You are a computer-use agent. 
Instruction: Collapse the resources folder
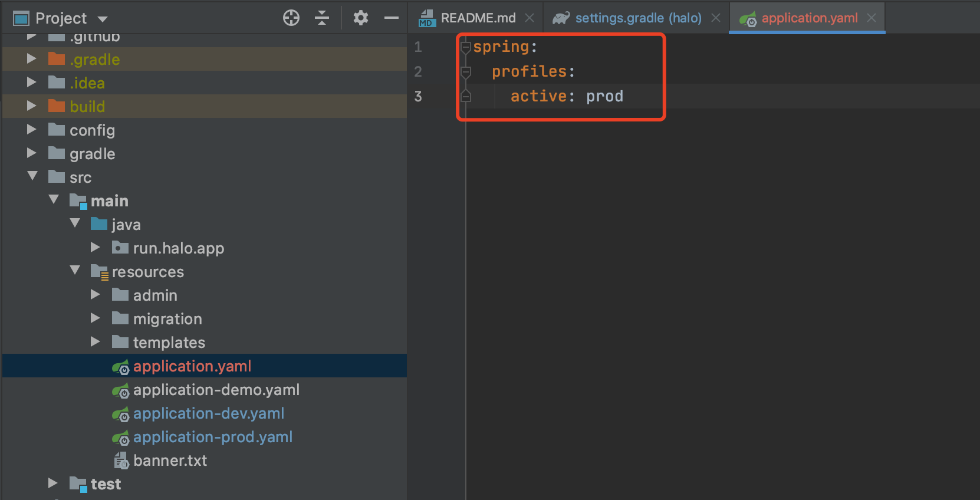click(x=75, y=271)
